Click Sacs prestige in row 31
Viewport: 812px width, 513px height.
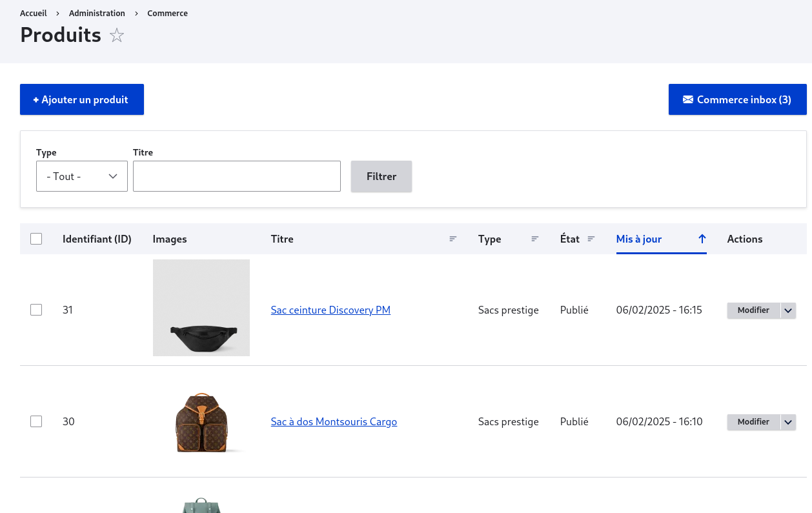tap(509, 310)
